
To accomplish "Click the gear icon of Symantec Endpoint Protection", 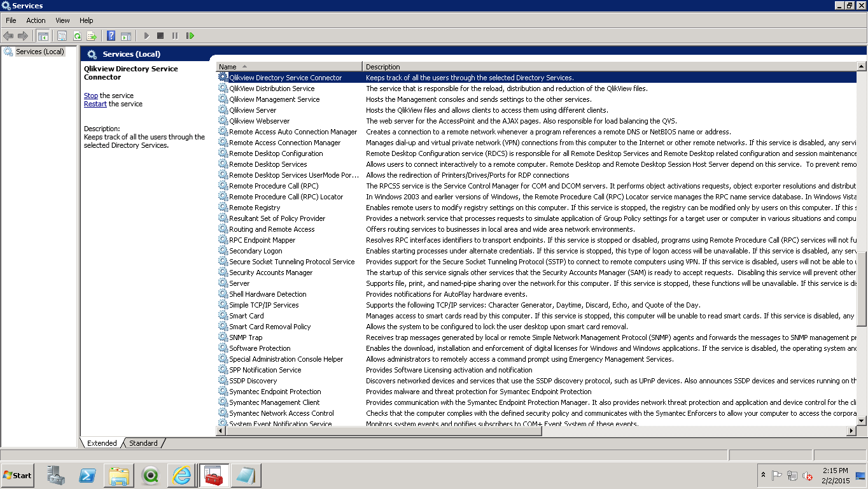I will pos(223,392).
